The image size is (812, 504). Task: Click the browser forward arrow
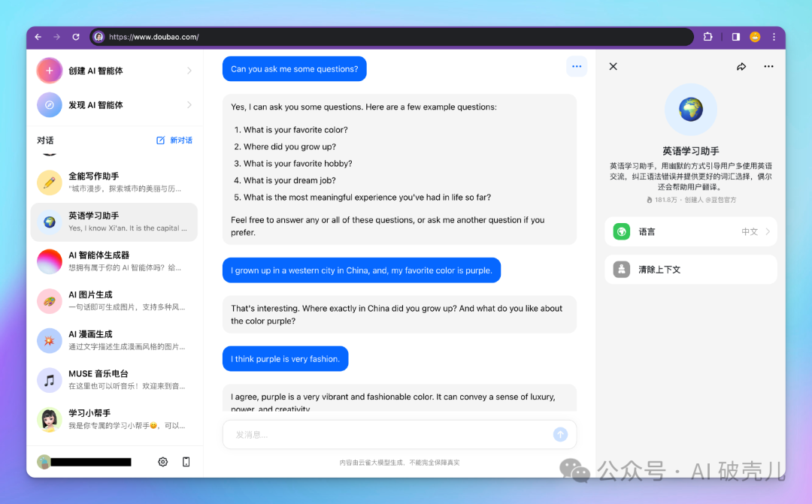click(x=57, y=37)
